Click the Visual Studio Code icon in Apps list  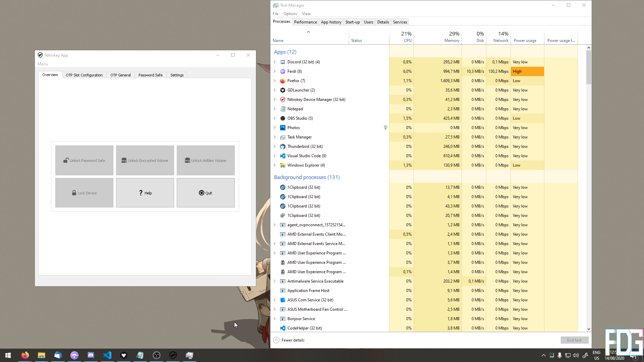click(282, 156)
